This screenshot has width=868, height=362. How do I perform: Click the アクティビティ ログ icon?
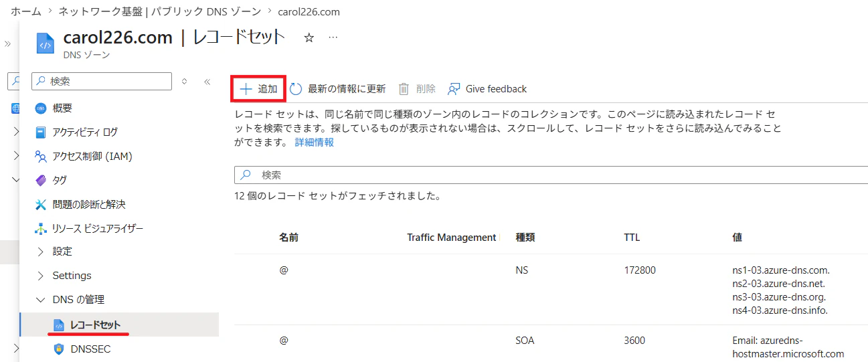(x=41, y=132)
